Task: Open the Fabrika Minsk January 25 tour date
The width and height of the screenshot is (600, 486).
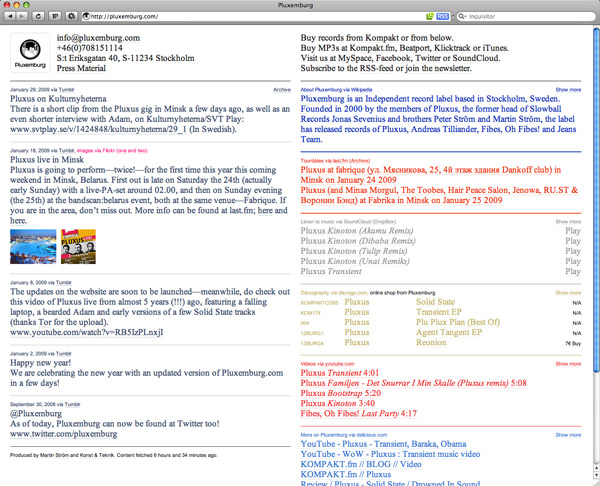Action: [439, 195]
